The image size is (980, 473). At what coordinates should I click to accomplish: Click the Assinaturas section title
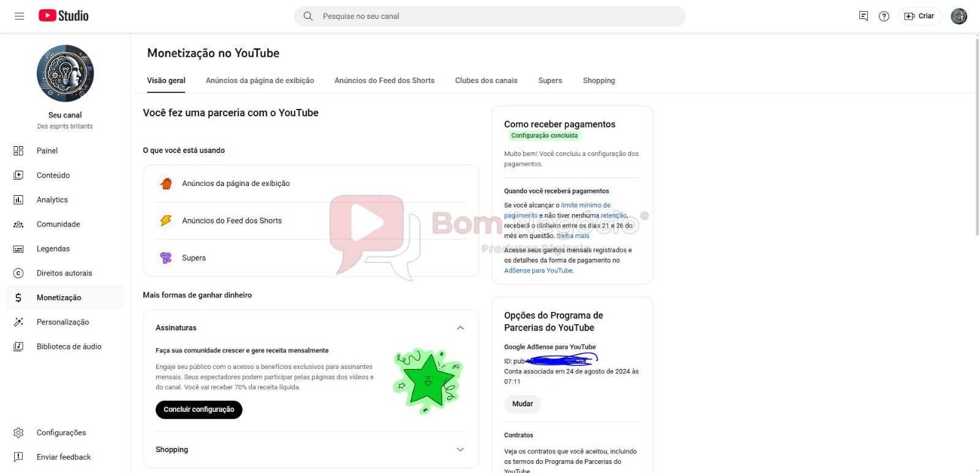tap(176, 328)
